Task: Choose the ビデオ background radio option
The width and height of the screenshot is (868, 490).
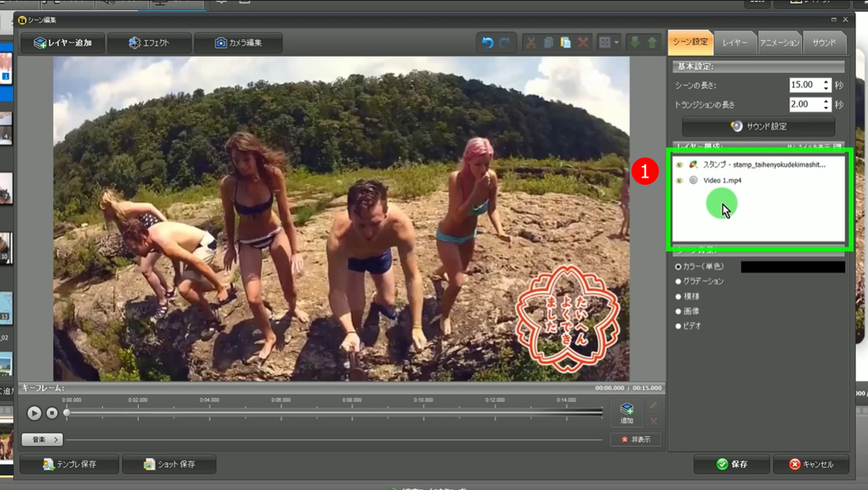Action: pyautogui.click(x=679, y=326)
